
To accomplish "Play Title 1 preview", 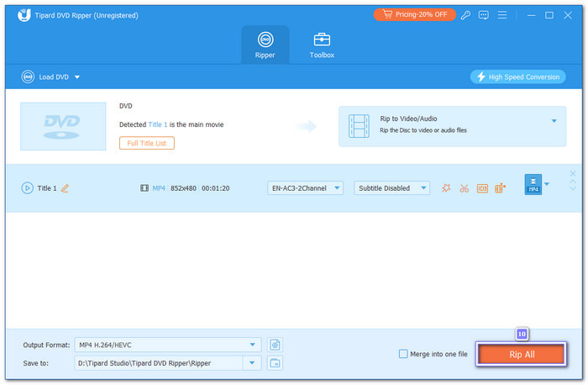I will 27,188.
